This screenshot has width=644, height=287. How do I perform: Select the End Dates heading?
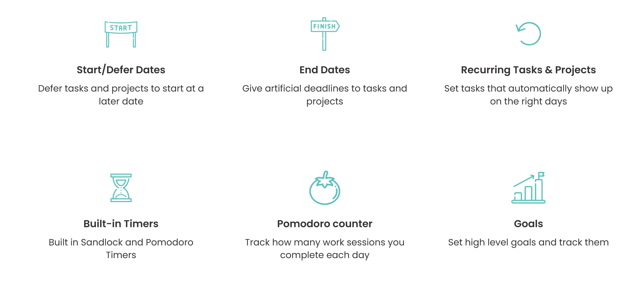[x=325, y=70]
